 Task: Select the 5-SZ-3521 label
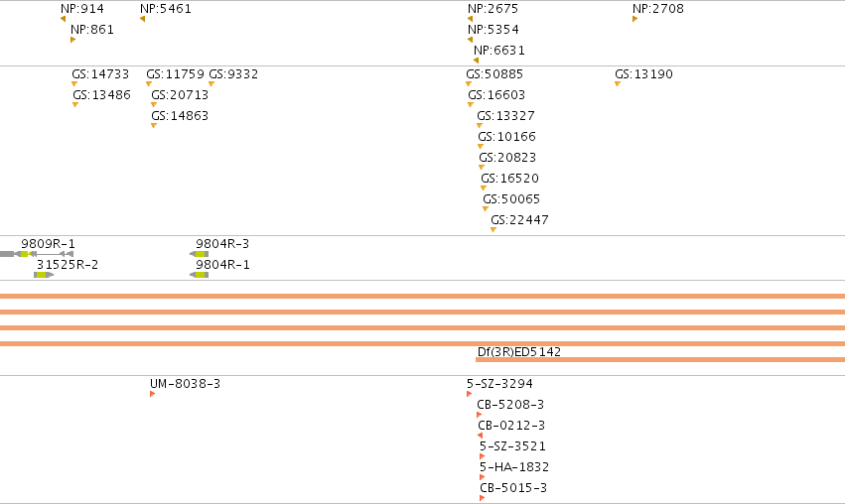pyautogui.click(x=512, y=446)
